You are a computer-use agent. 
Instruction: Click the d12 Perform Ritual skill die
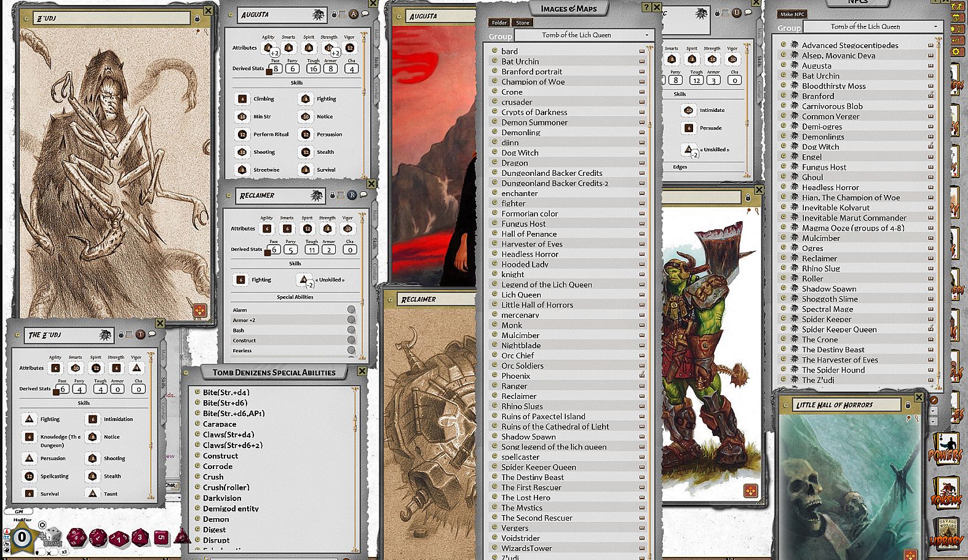point(242,135)
